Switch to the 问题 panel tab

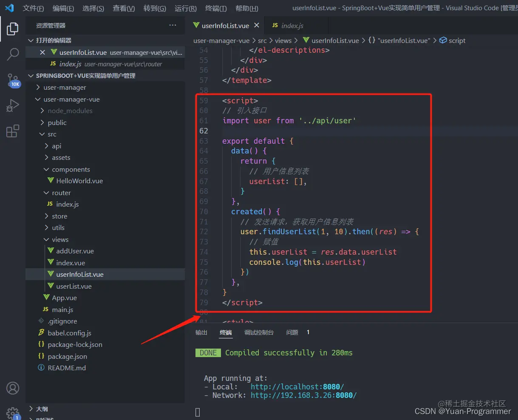tap(292, 332)
